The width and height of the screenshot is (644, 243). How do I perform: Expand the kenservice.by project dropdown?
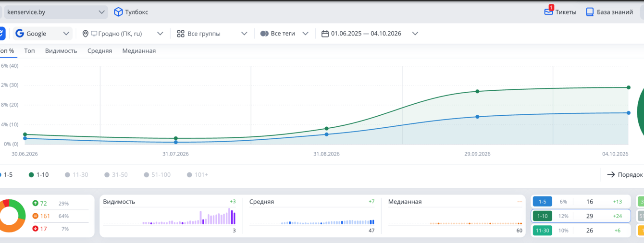(x=101, y=12)
